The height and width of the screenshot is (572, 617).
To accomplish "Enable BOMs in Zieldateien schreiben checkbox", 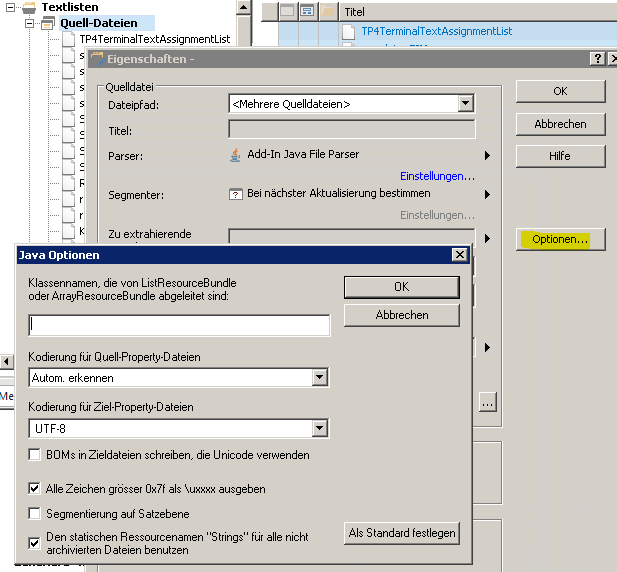I will coord(35,455).
